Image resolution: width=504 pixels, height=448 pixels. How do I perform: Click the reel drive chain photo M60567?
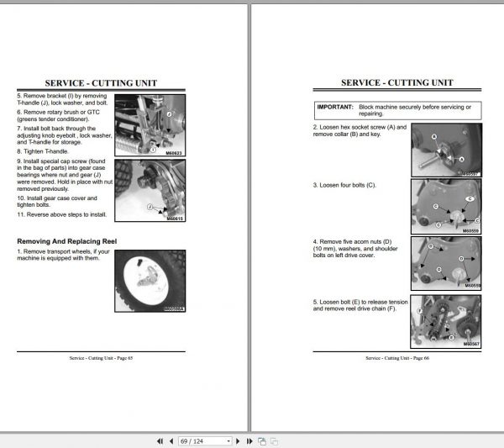click(x=446, y=322)
